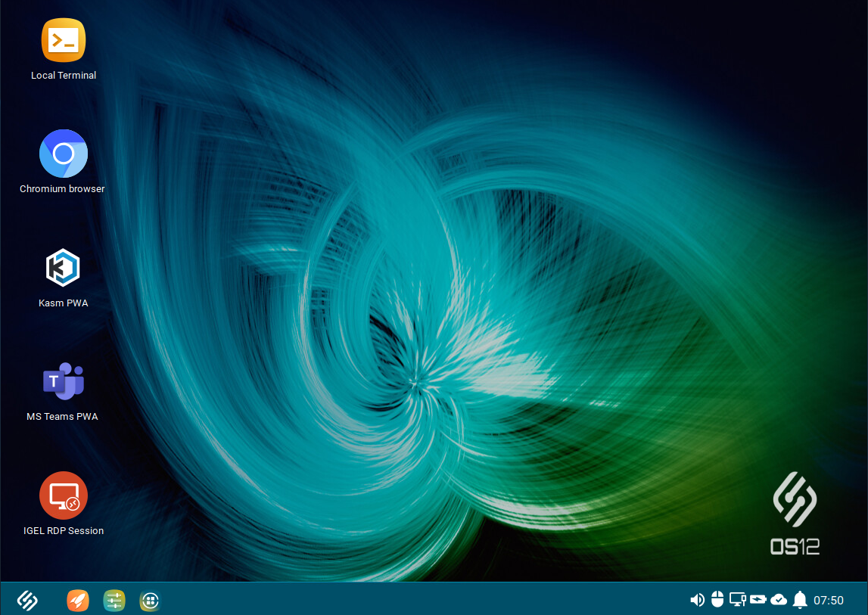
Task: Select the 'Chromium browser' label text
Action: (62, 189)
